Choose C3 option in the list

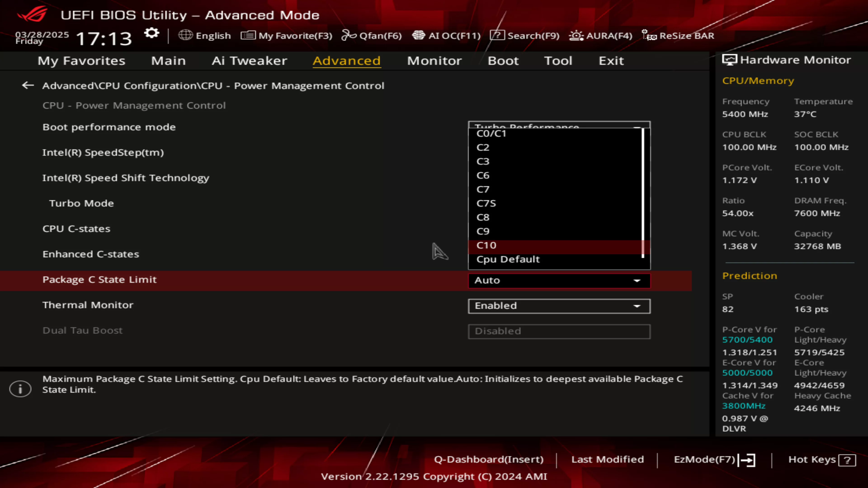click(555, 161)
